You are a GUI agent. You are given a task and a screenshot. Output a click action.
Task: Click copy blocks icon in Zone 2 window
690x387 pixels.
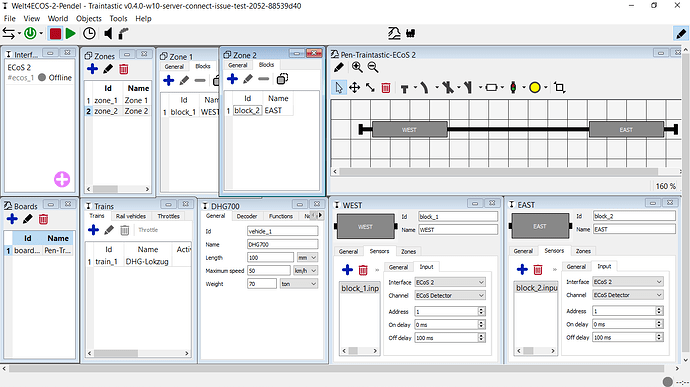[x=282, y=79]
